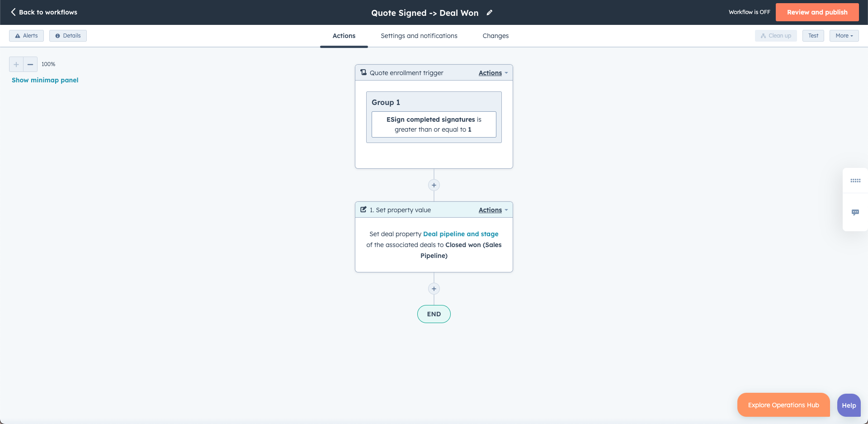
Task: Click the pencil icon to rename workflow
Action: click(x=489, y=13)
